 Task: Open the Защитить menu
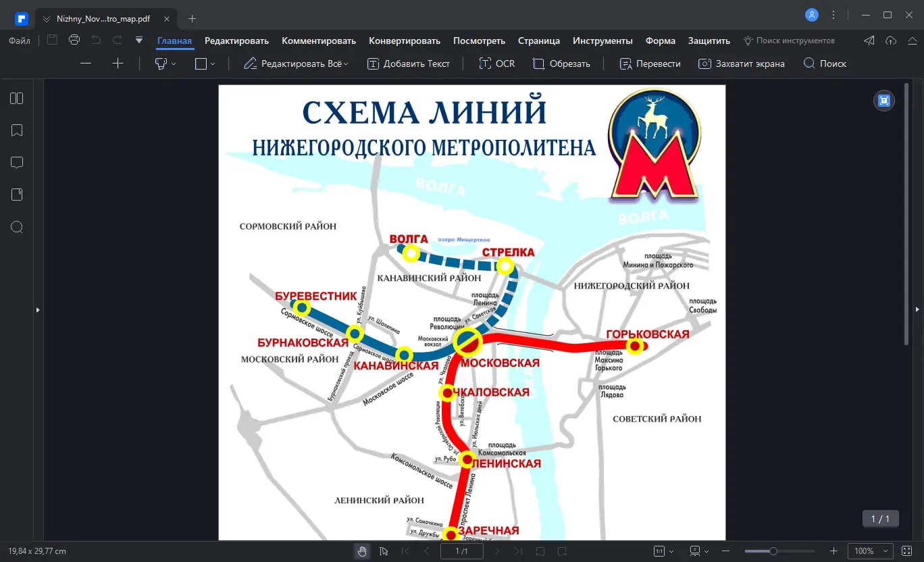tap(709, 41)
